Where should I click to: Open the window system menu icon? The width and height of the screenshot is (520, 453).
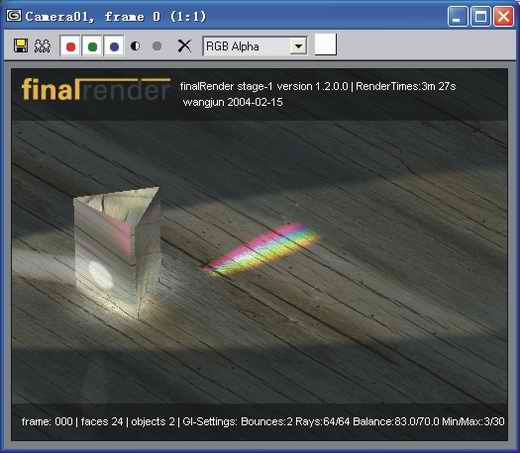pyautogui.click(x=14, y=15)
